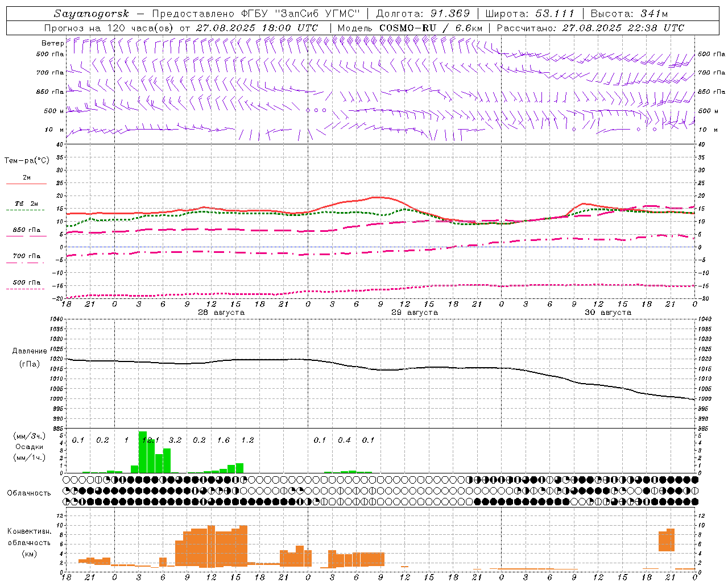This screenshot has height=582, width=728.
Task: Click the left '10 м' wind level label
Action: pyautogui.click(x=54, y=130)
